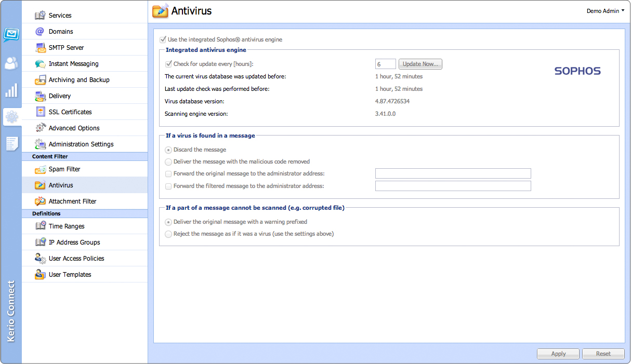This screenshot has height=364, width=631.
Task: Open User Templates page
Action: click(x=85, y=275)
